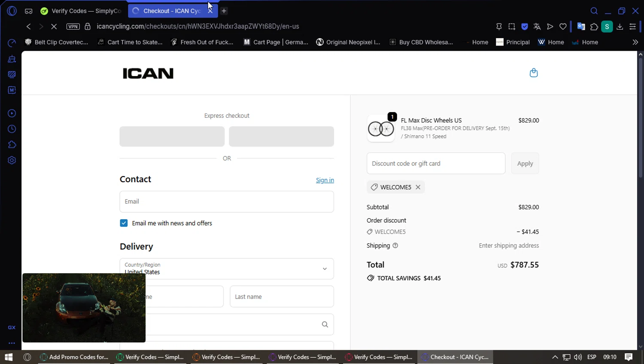
Task: Open the translate page icon
Action: coord(537,27)
